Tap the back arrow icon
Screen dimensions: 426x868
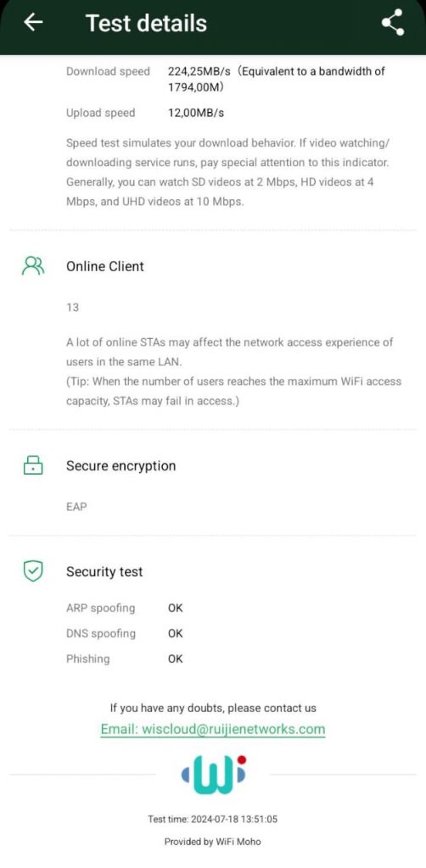tap(33, 23)
